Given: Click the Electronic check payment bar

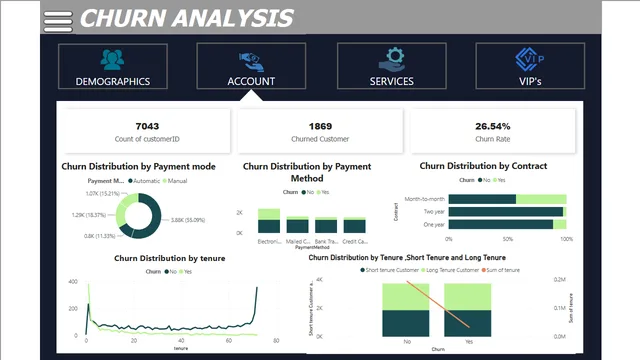Looking at the screenshot, I should tap(269, 220).
